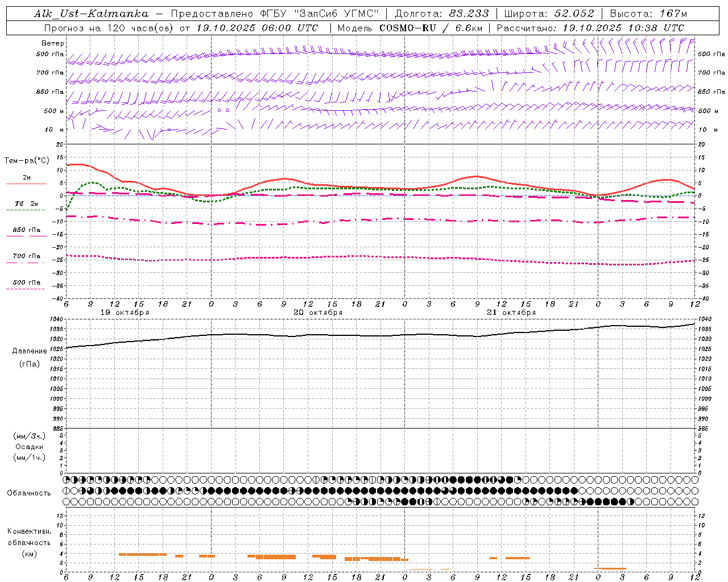Click the 19 октября date label

[x=125, y=312]
